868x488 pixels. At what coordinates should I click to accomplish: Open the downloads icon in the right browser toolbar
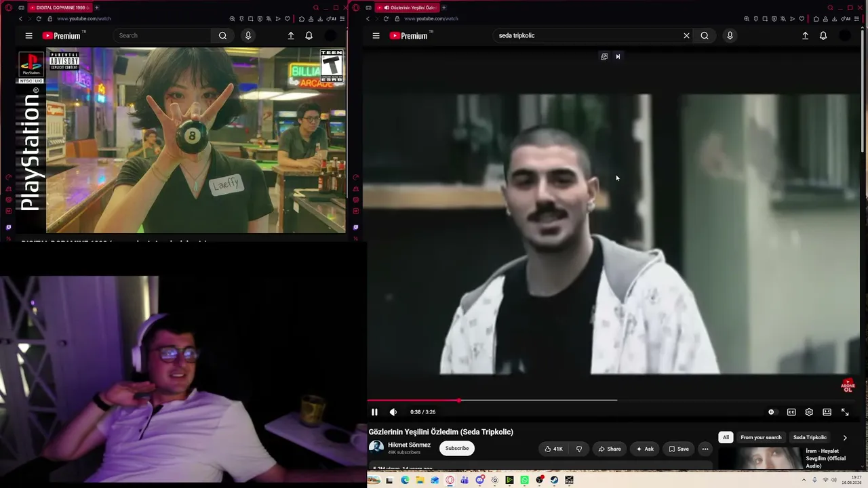click(x=833, y=19)
